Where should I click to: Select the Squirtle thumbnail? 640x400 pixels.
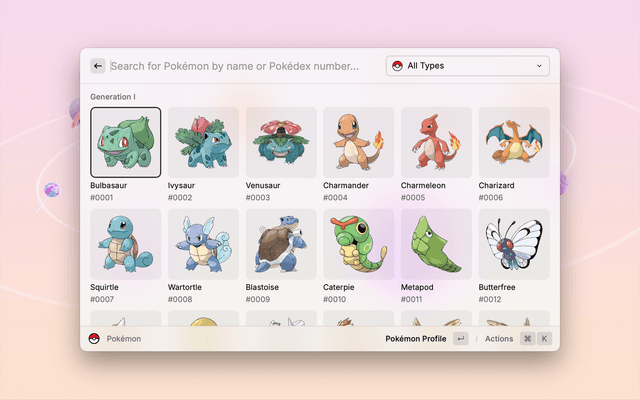125,244
